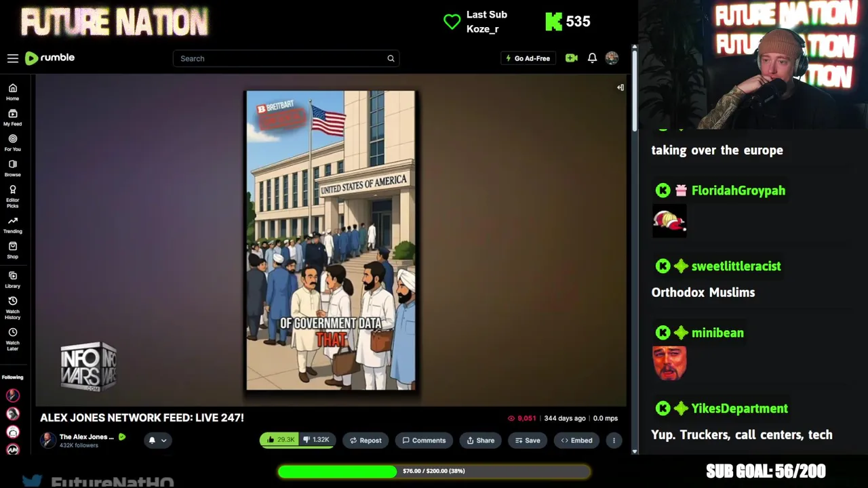Screen dimensions: 868x488
Task: Open My Feed in the sidebar
Action: point(12,118)
